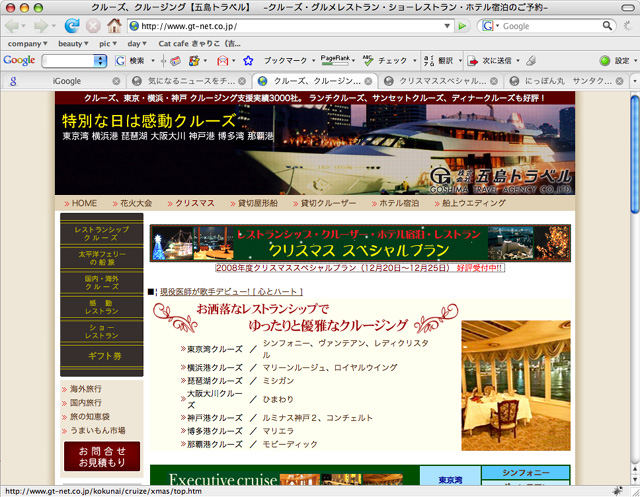Click the green Go arrow beside URL

pyautogui.click(x=462, y=26)
